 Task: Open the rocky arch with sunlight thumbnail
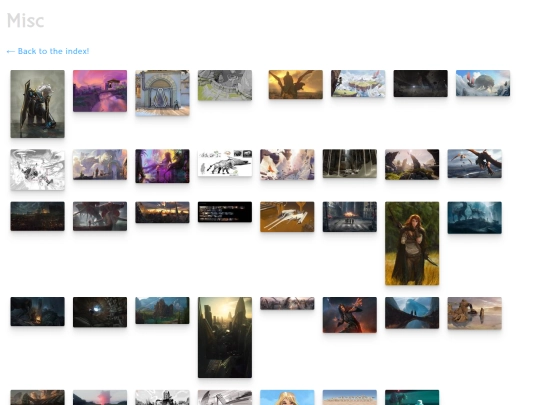coord(412,164)
